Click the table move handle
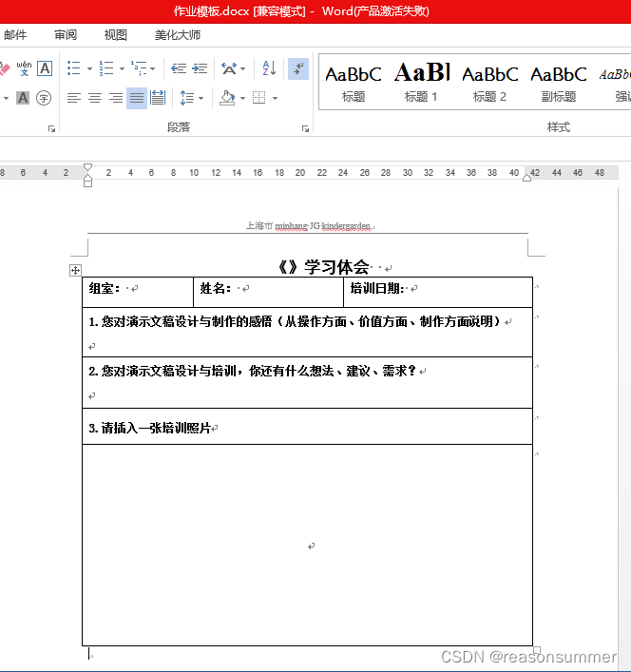 coord(75,271)
